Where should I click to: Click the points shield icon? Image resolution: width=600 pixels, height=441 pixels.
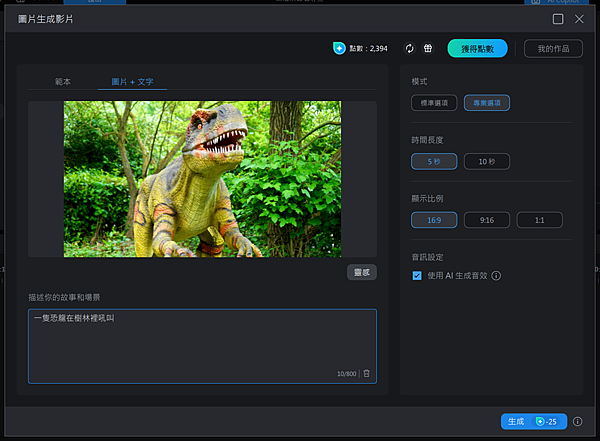339,49
